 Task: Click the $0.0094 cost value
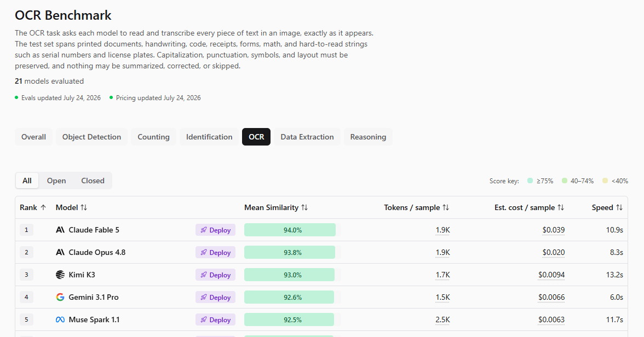pos(551,275)
